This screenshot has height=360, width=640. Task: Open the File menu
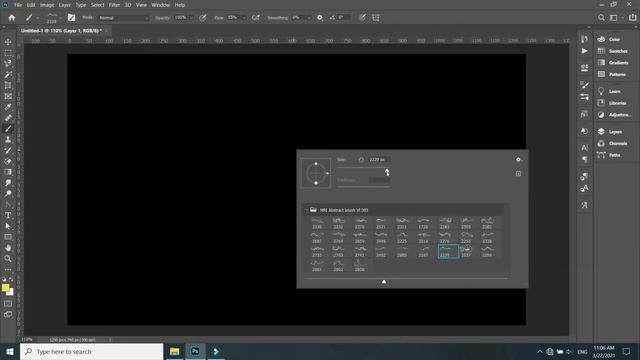click(x=18, y=5)
